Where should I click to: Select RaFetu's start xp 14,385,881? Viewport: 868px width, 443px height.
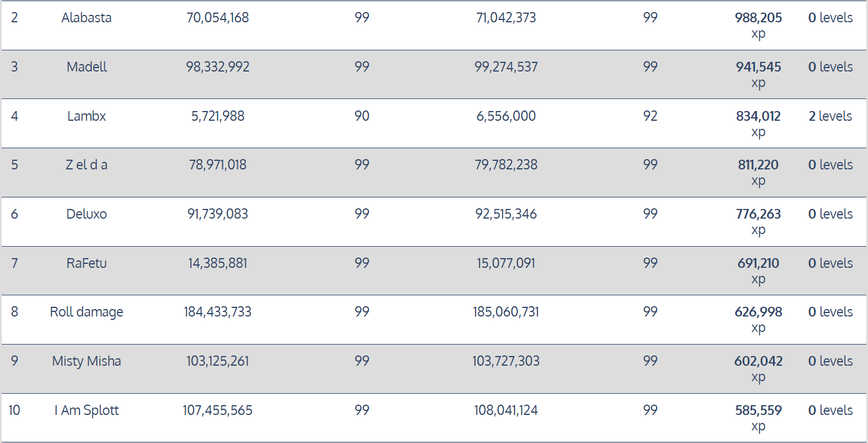point(218,263)
